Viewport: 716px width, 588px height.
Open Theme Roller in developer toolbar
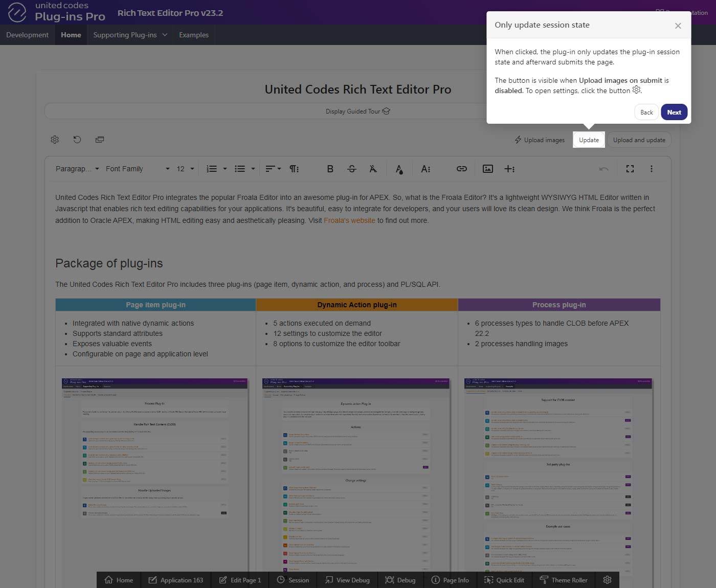pyautogui.click(x=564, y=580)
